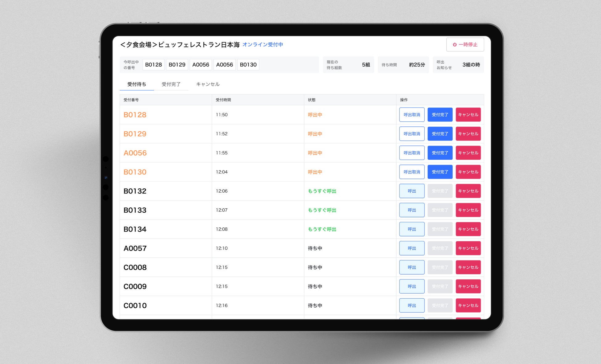This screenshot has height=364, width=601.
Task: Cancel reservation B0129
Action: click(x=468, y=134)
